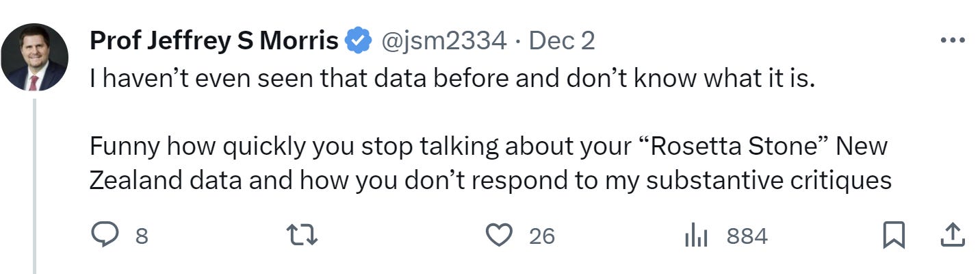Click the repost arrows icon

point(302,236)
